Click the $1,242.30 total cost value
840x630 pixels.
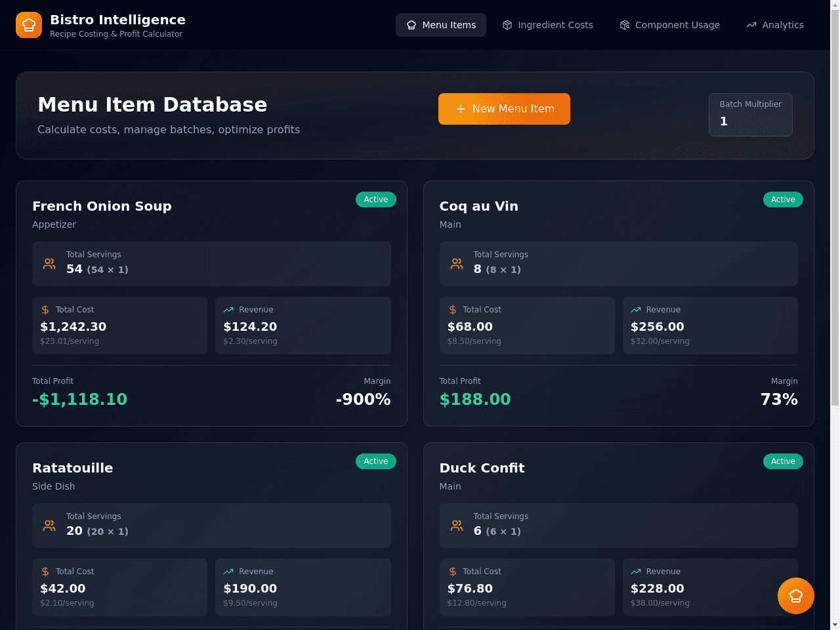tap(73, 327)
